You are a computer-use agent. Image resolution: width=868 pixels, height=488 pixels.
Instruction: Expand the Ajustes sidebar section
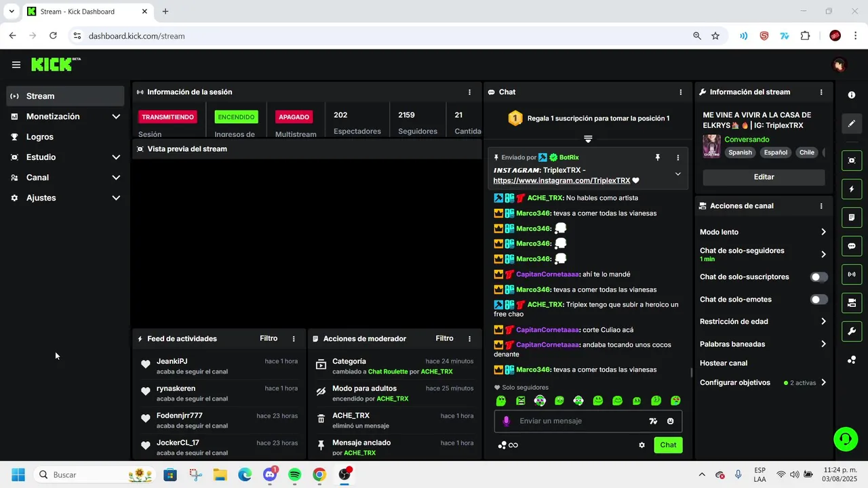click(66, 198)
